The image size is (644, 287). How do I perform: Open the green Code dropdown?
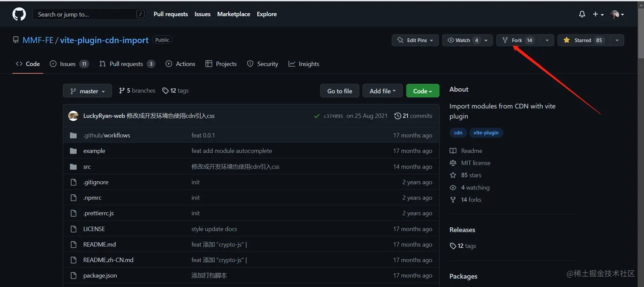click(423, 91)
